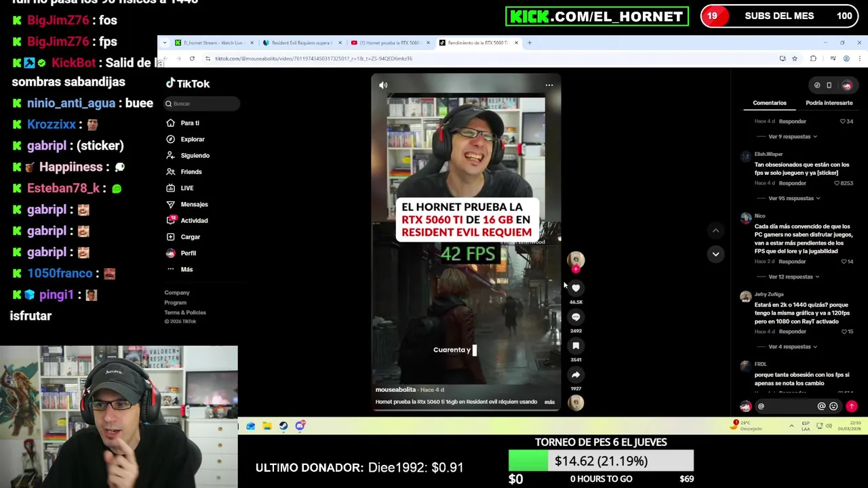The height and width of the screenshot is (488, 868).
Task: Open the browser extensions puzzle icon
Action: pos(813,59)
